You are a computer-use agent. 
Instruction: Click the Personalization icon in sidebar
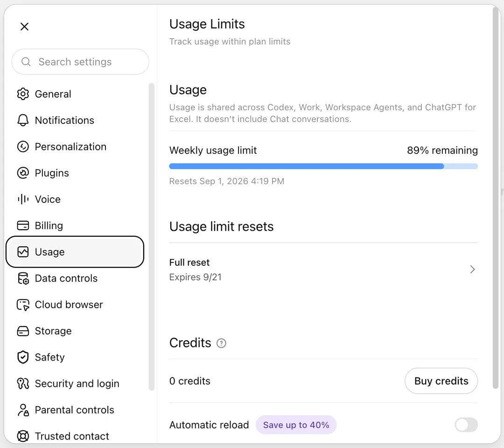pos(23,146)
